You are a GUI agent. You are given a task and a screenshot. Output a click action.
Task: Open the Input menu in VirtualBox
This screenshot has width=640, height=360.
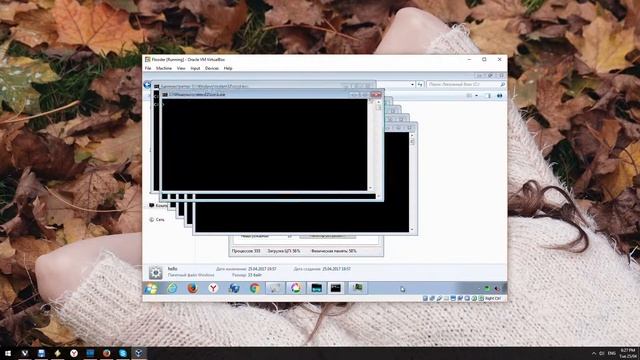coord(195,68)
